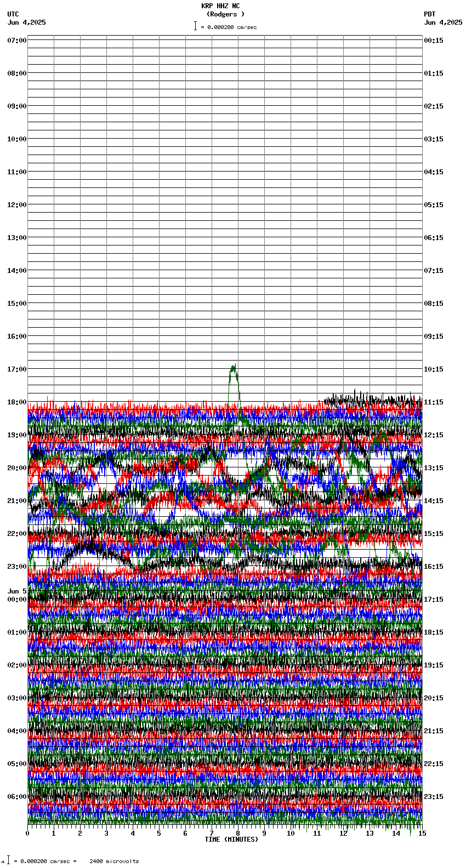Click the 19:00 UTC row label
This screenshot has height=868, width=466.
[x=17, y=435]
